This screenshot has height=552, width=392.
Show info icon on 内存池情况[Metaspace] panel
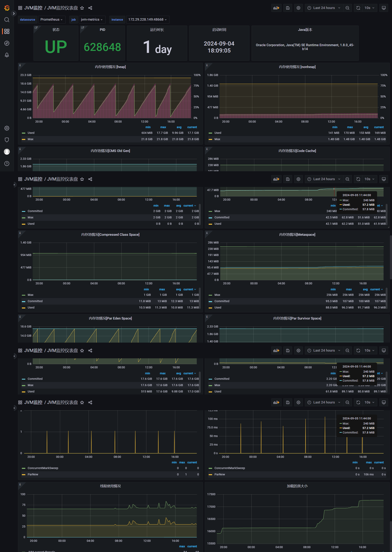pyautogui.click(x=207, y=233)
